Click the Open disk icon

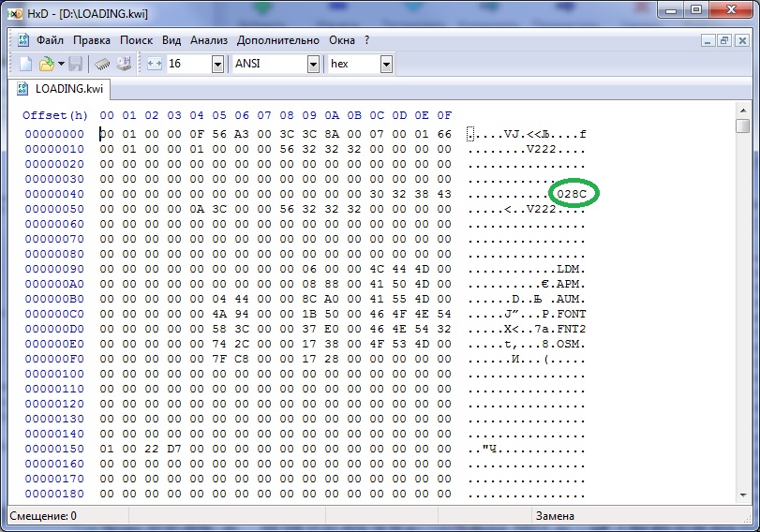point(123,64)
